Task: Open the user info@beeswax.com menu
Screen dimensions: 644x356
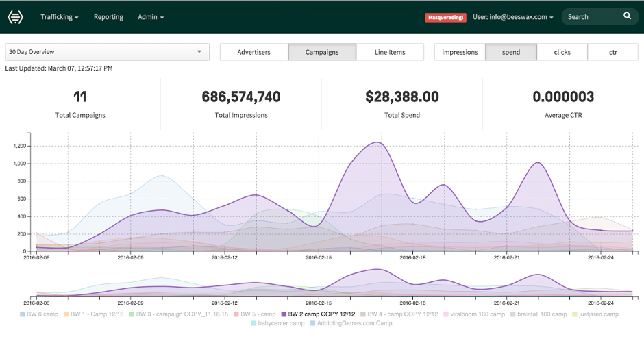Action: point(513,17)
